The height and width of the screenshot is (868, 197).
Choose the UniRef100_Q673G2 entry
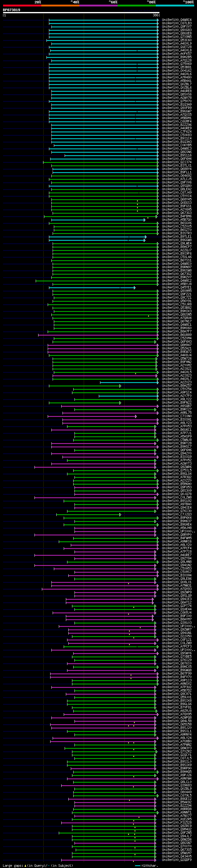(x=176, y=274)
